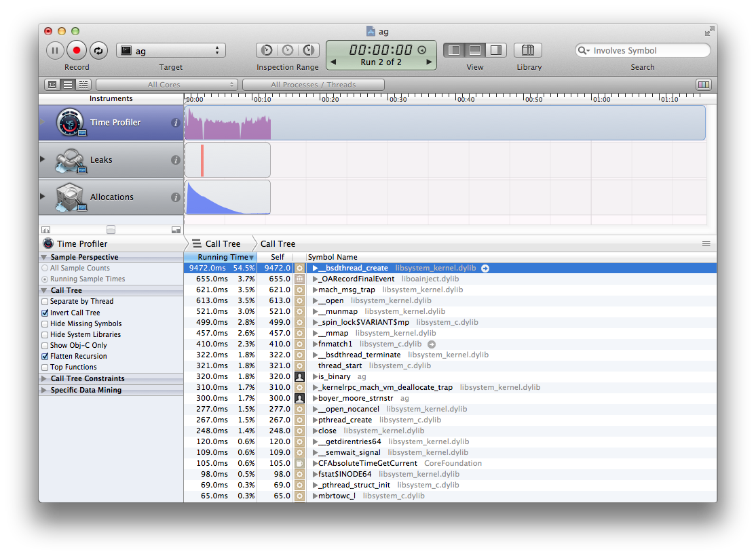Expand the is_binary row
Image resolution: width=756 pixels, height=556 pixels.
click(315, 377)
